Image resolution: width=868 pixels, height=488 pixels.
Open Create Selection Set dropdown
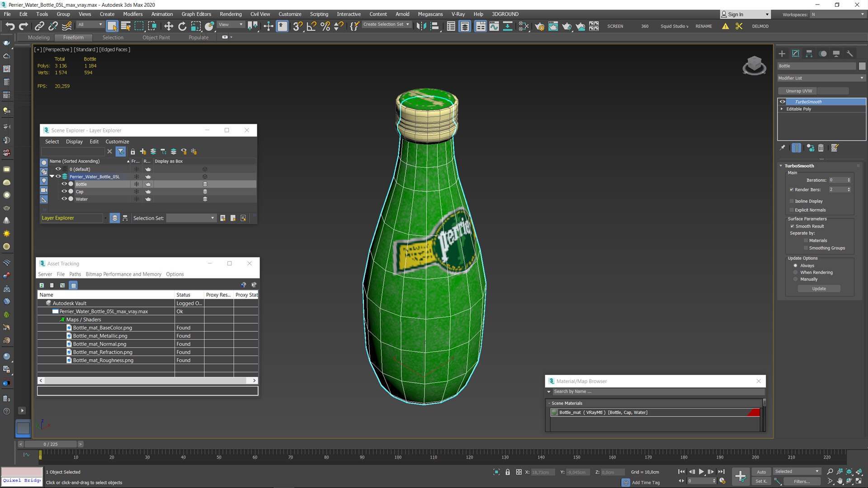[387, 24]
